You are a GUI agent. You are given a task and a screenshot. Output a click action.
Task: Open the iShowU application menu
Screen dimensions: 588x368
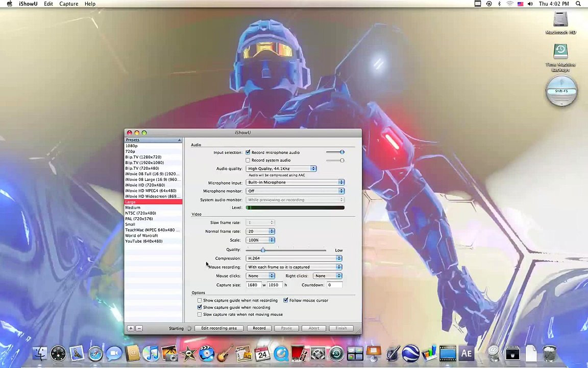(x=28, y=4)
